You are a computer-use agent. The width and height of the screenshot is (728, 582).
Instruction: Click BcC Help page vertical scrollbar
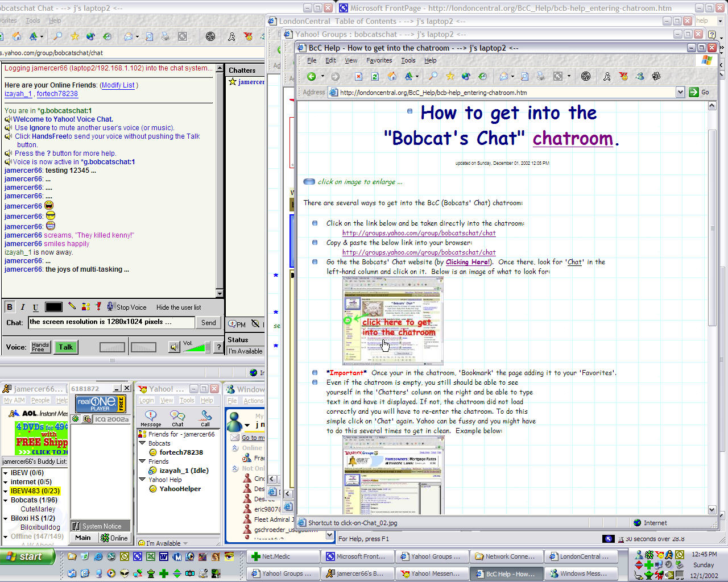pos(712,227)
